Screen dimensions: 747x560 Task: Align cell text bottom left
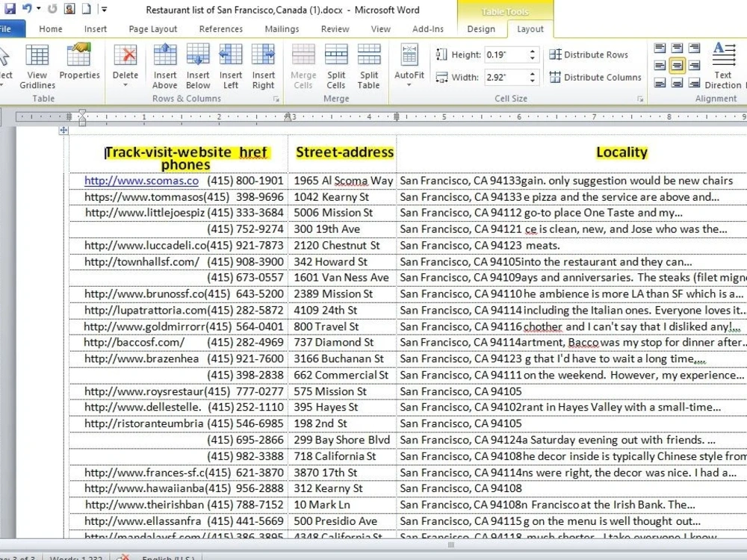pyautogui.click(x=660, y=83)
